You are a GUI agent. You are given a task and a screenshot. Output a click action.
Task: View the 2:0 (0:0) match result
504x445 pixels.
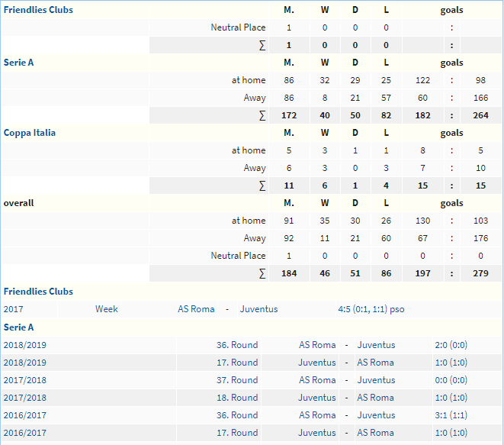451,345
